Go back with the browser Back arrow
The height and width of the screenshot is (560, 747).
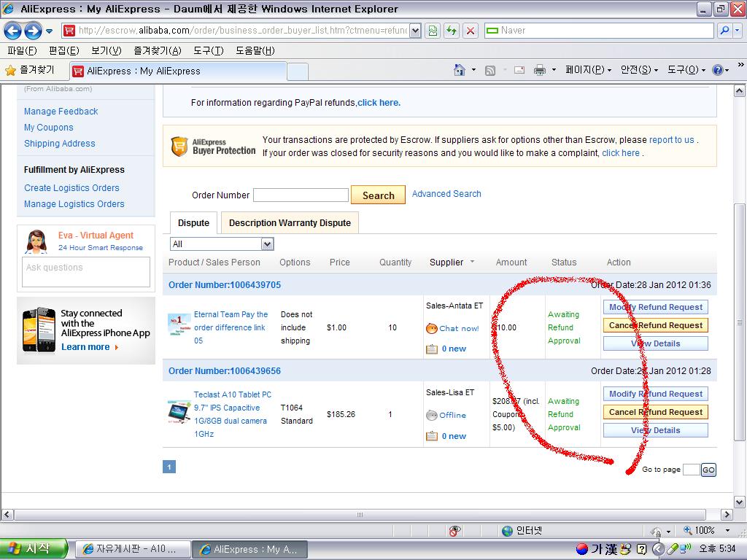(13, 31)
